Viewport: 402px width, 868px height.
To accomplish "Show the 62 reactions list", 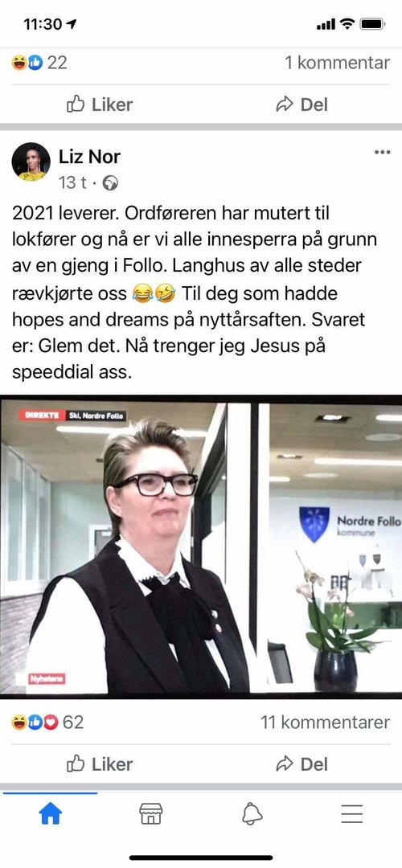I will (47, 722).
